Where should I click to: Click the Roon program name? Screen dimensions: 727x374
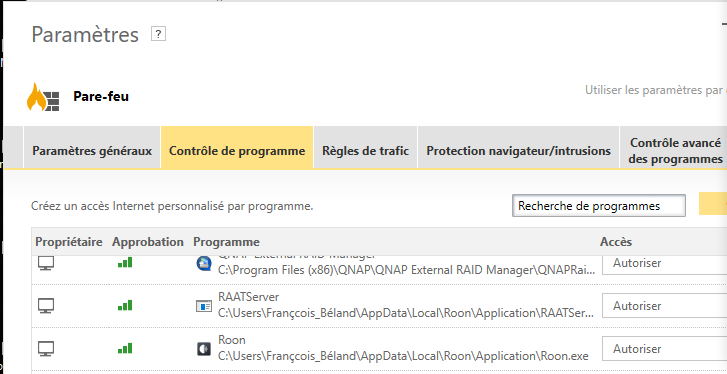point(231,340)
